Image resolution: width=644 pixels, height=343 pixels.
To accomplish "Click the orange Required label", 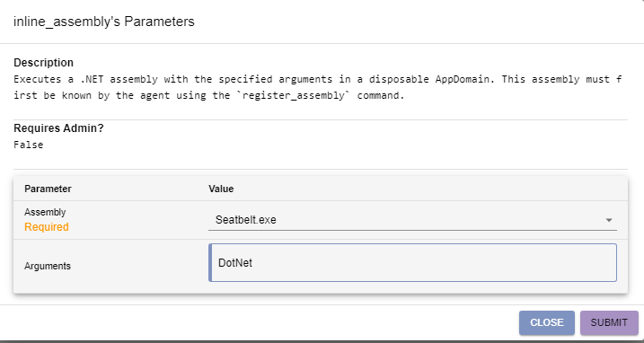I will 47,227.
